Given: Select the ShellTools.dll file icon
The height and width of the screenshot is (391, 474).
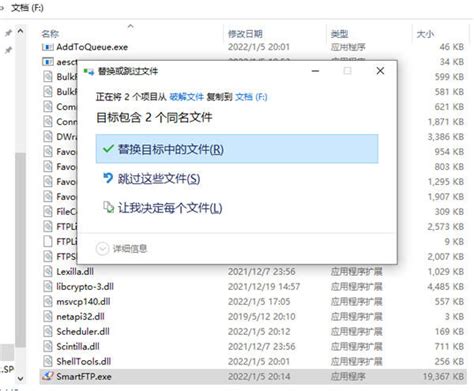Looking at the screenshot, I should (x=48, y=361).
